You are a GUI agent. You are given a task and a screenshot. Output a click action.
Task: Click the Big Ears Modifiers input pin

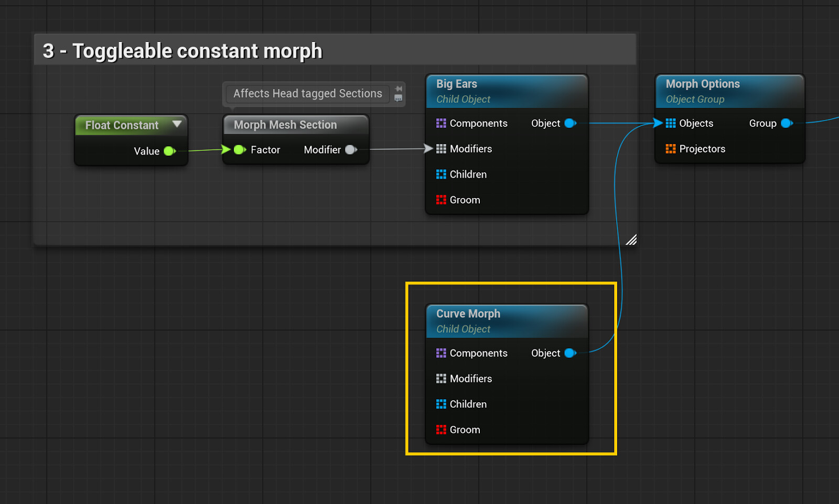[x=441, y=149]
